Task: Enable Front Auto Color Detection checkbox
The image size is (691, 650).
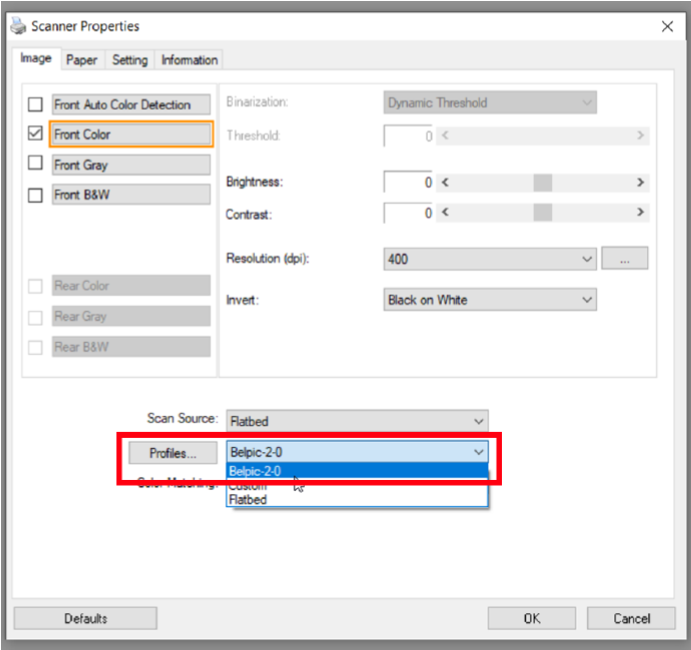Action: click(36, 105)
